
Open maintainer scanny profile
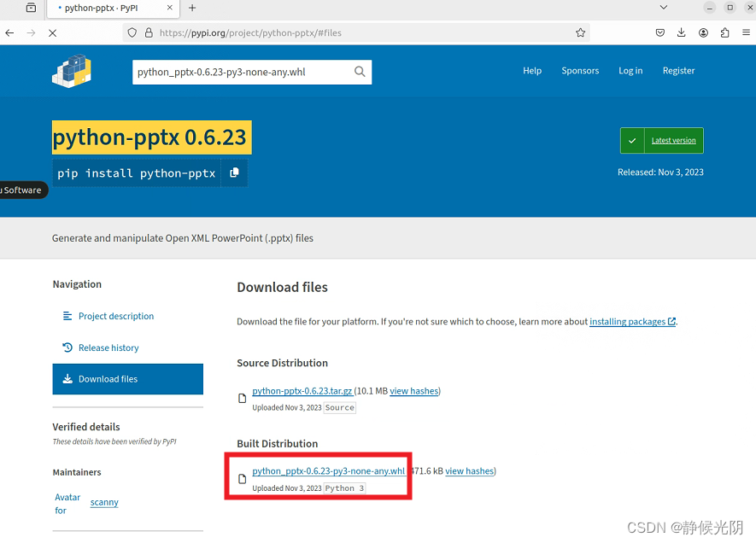pos(104,502)
